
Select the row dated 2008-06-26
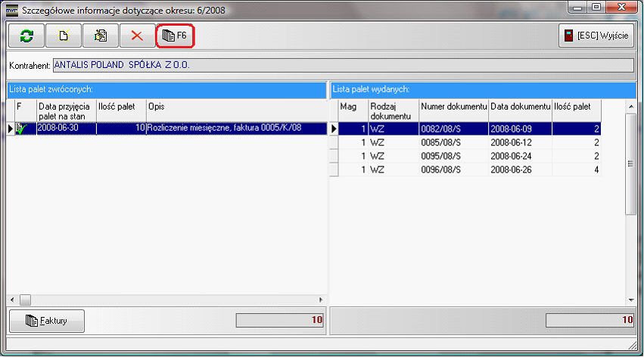click(519, 170)
